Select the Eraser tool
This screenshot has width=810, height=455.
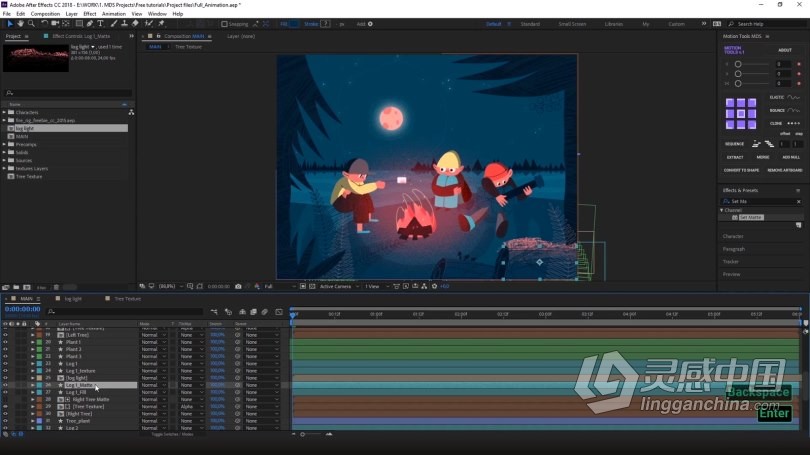(x=135, y=24)
